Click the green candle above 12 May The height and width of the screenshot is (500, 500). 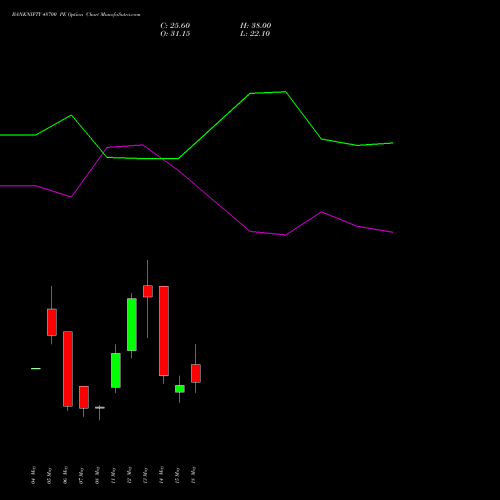coord(132,324)
